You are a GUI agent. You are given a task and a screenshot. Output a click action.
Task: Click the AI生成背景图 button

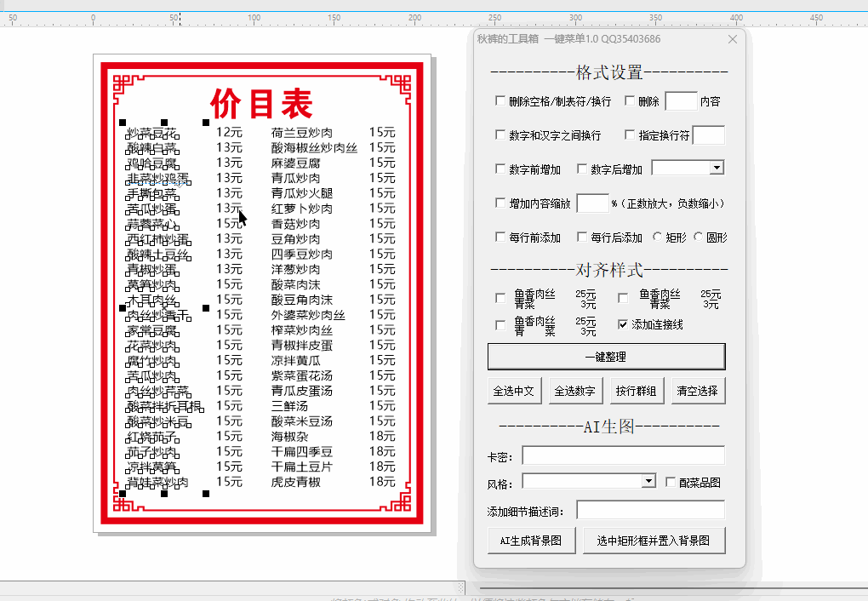[x=531, y=541]
